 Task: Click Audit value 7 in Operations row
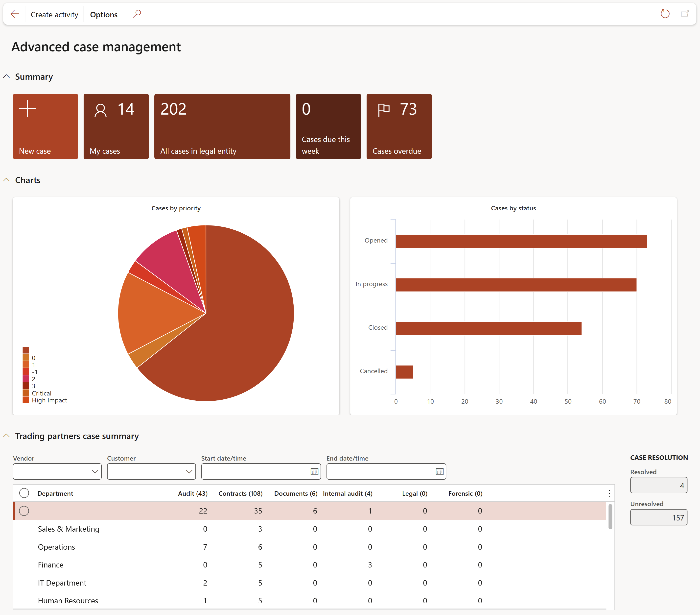click(205, 547)
